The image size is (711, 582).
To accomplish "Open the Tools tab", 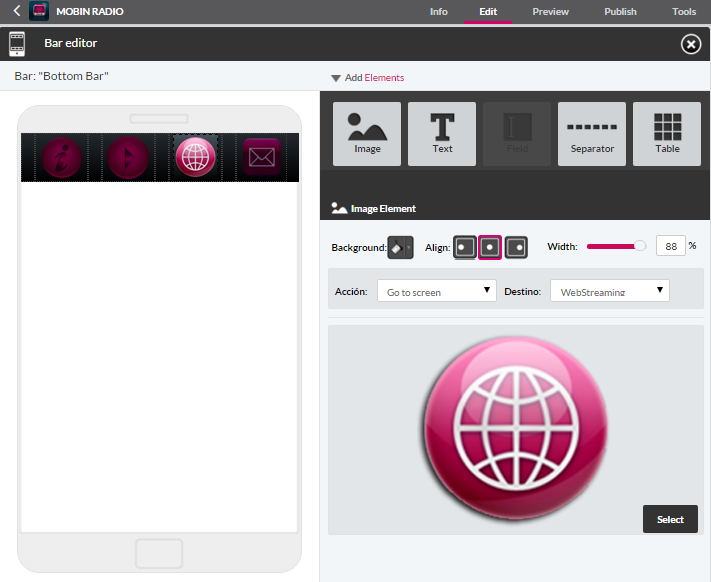I will pos(683,12).
